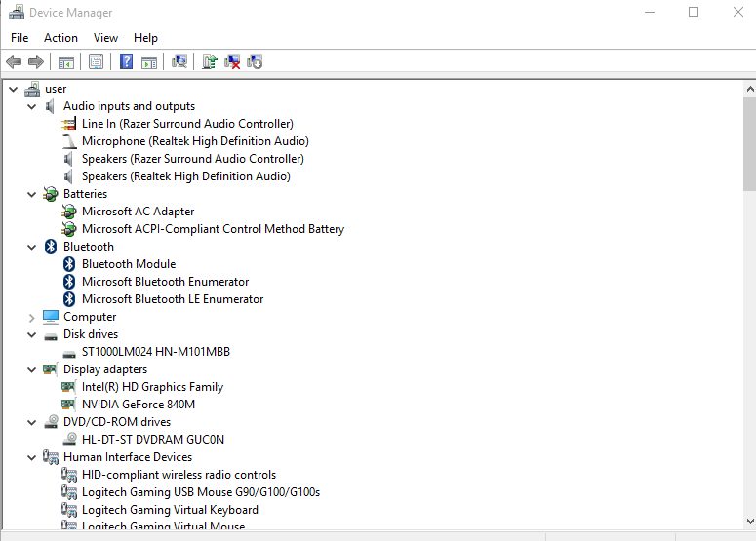Screen dimensions: 756x541
Task: Select Intel(R) HD Graphics Family
Action: tap(153, 387)
